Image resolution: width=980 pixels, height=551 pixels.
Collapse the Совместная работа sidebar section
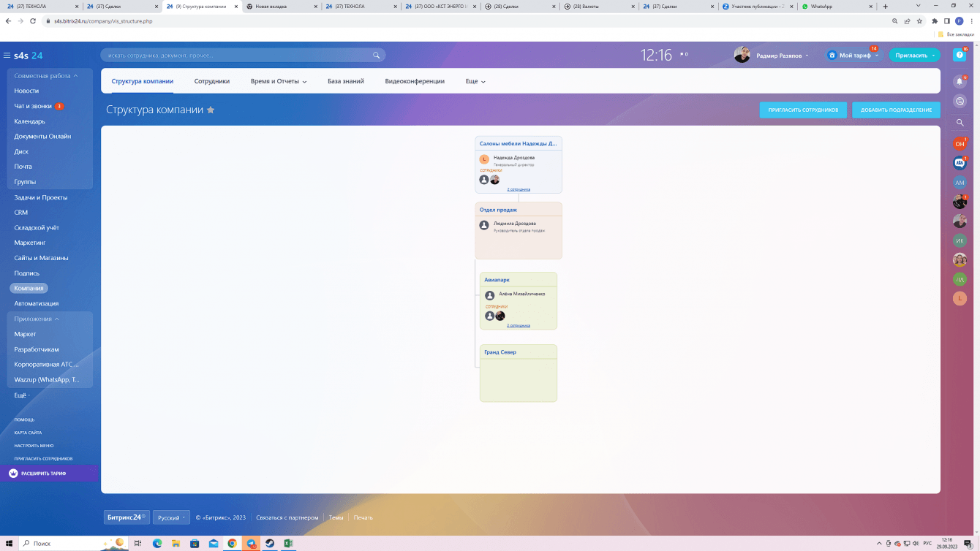point(46,76)
